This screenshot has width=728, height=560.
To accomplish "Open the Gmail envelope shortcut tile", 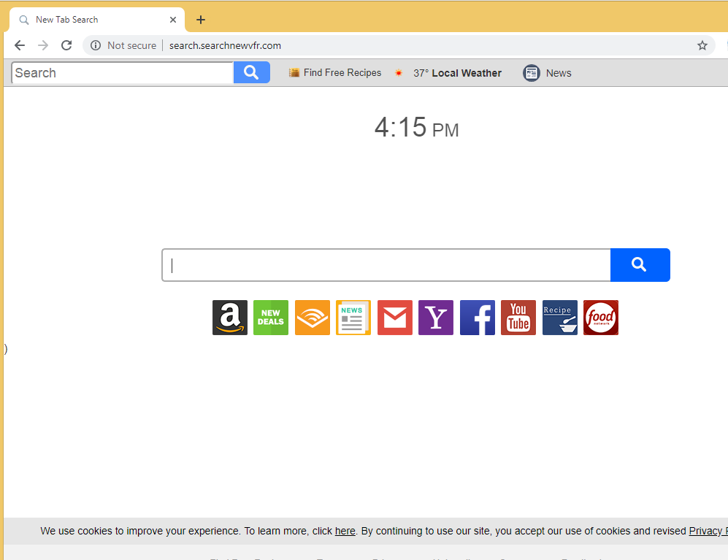I will pyautogui.click(x=394, y=318).
